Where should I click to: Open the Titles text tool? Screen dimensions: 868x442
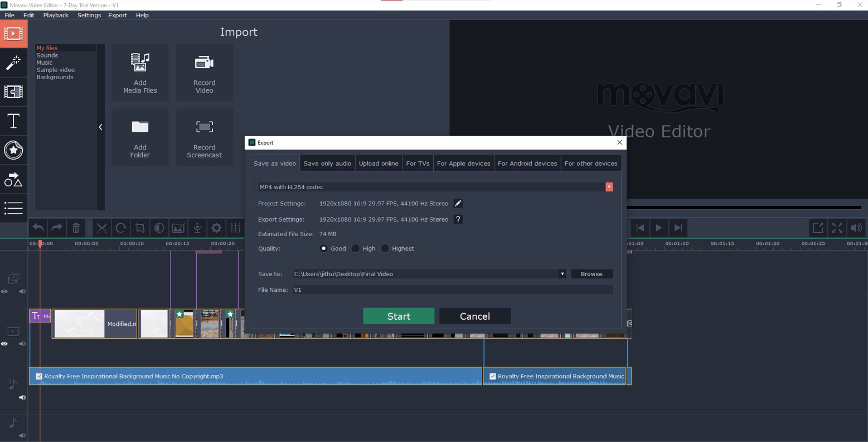(13, 121)
